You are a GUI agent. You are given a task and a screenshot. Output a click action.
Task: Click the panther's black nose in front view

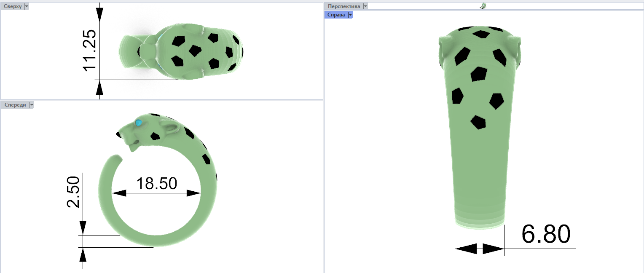(x=118, y=134)
